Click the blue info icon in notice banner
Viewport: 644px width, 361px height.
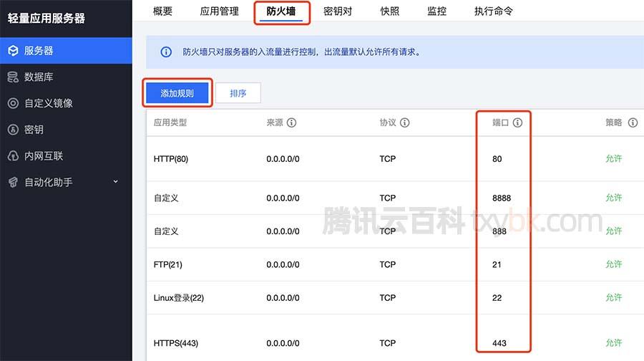click(x=166, y=52)
